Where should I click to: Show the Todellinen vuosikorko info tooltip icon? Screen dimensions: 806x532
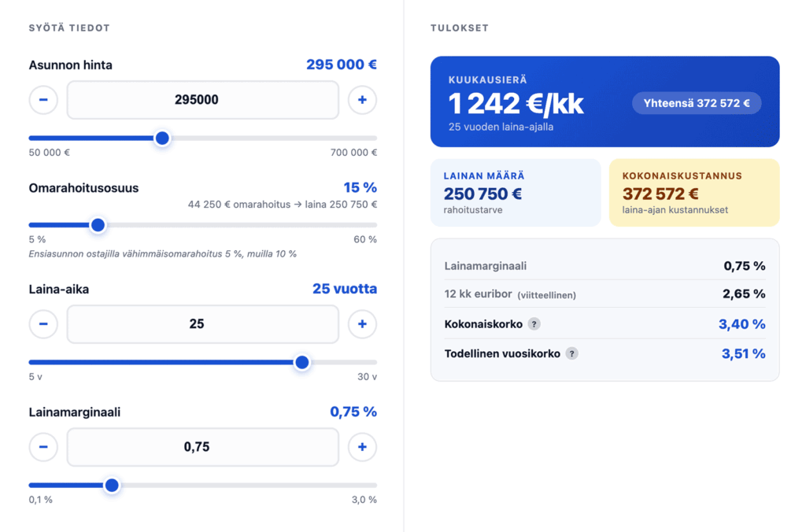[x=572, y=354]
